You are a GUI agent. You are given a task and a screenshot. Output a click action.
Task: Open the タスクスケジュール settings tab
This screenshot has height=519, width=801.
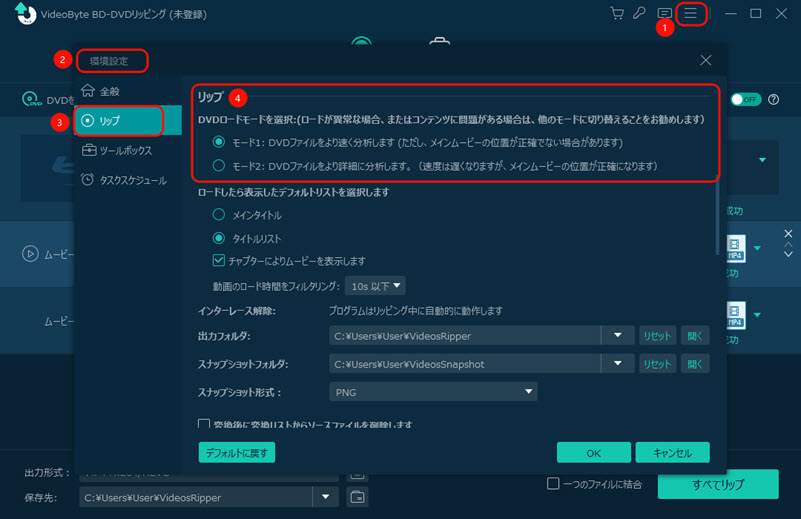(x=128, y=180)
